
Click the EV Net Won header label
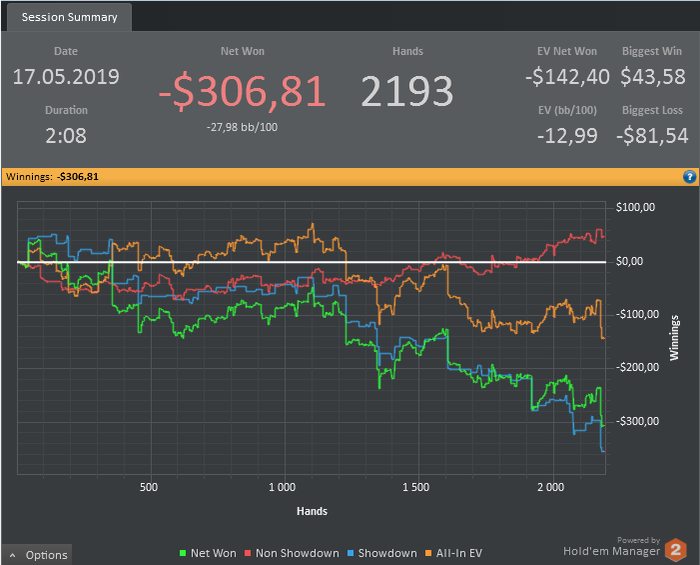pos(567,51)
